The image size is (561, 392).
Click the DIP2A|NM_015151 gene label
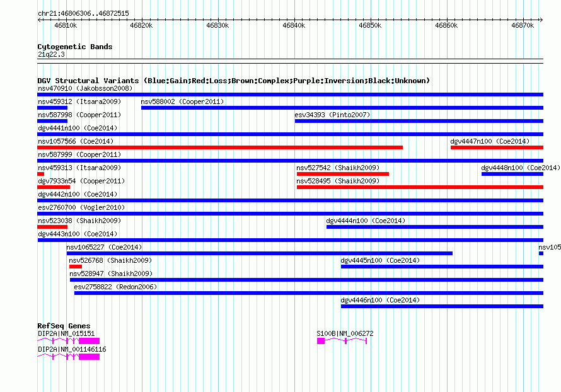pyautogui.click(x=66, y=333)
